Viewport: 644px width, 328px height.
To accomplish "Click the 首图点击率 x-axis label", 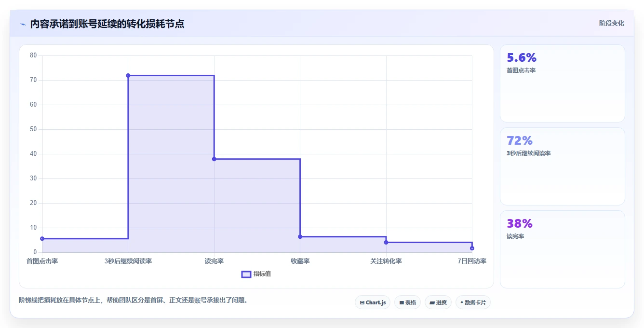I will click(x=42, y=261).
